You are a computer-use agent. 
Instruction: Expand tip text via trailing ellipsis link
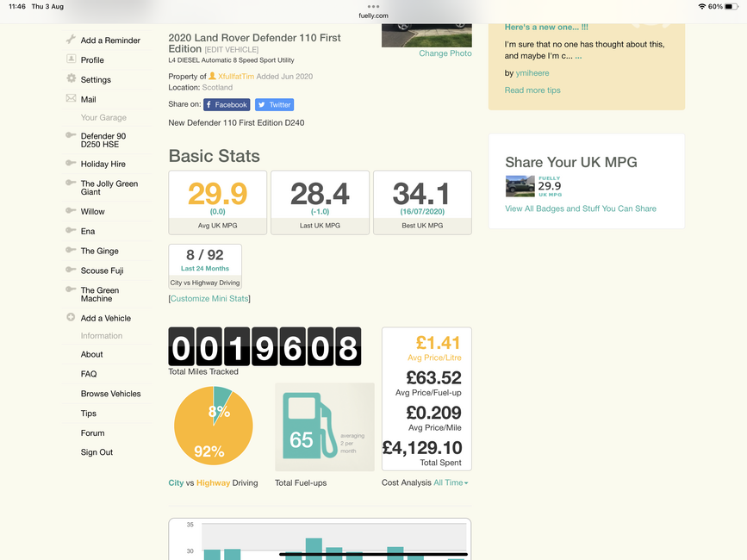pos(578,56)
